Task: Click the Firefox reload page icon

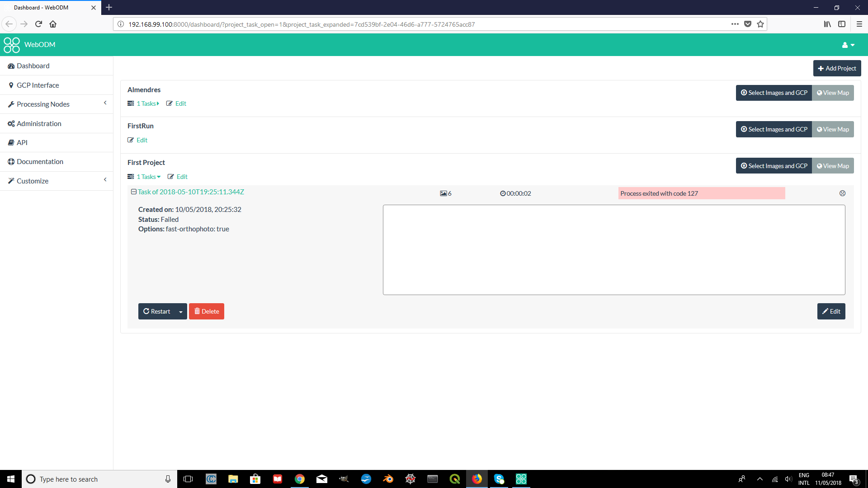Action: pyautogui.click(x=38, y=24)
